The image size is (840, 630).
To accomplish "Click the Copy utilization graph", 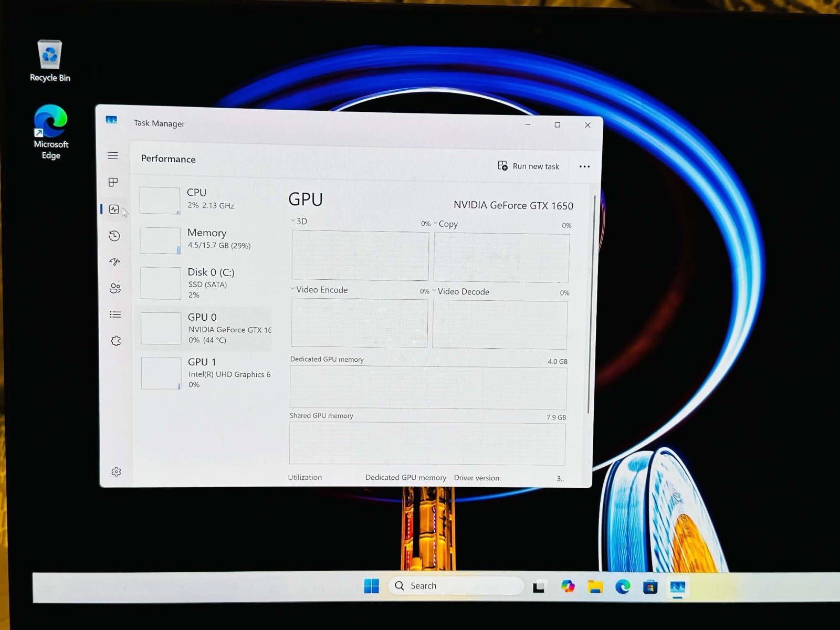I will tap(501, 258).
